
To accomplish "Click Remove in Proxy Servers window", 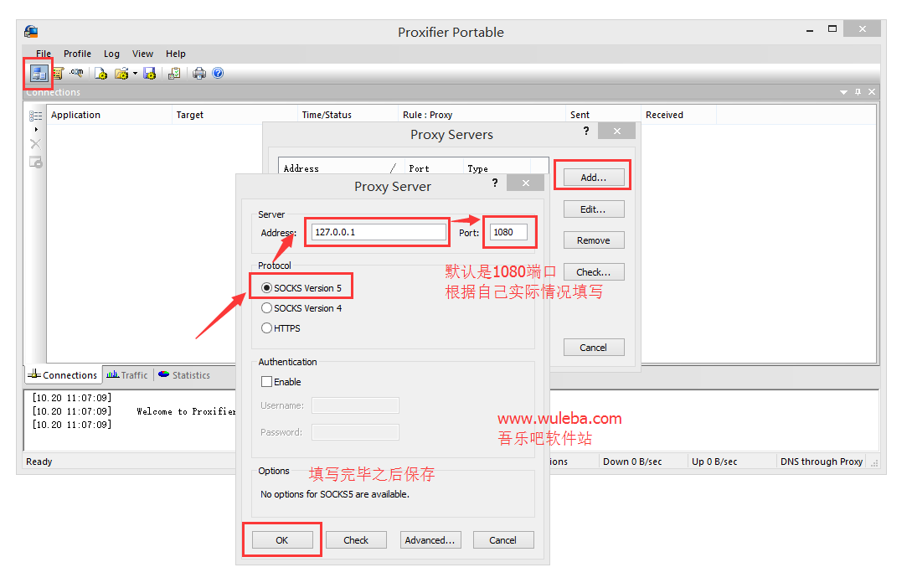I will tap(594, 240).
